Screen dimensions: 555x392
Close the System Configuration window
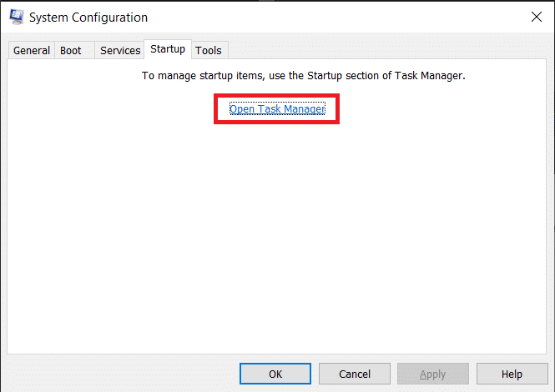click(x=535, y=17)
